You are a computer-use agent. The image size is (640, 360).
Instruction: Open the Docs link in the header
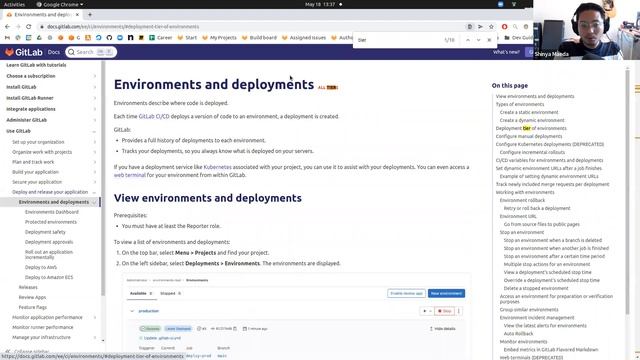click(53, 52)
